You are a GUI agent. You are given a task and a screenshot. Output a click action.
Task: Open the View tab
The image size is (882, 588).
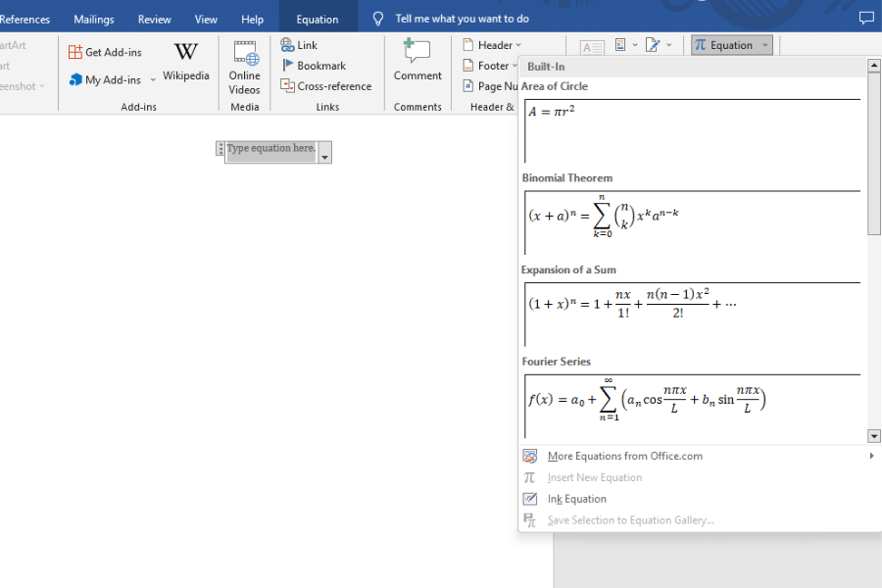[205, 19]
